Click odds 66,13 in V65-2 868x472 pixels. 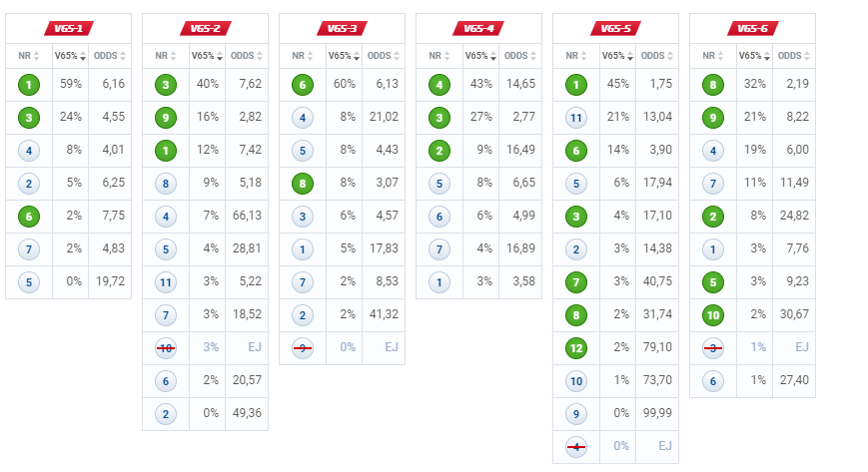point(247,216)
